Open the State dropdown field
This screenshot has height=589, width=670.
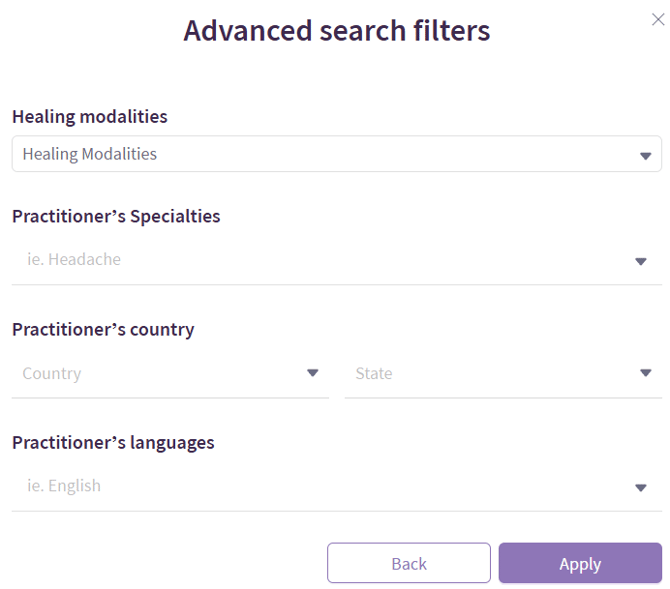(490, 373)
